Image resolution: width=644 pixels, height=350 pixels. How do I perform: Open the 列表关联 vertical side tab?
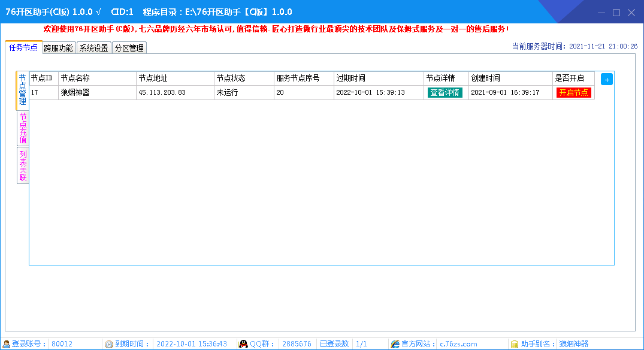point(23,165)
